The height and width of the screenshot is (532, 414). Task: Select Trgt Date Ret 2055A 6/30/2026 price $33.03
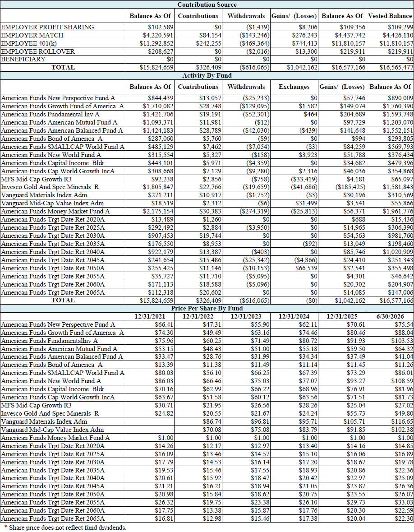click(x=404, y=503)
